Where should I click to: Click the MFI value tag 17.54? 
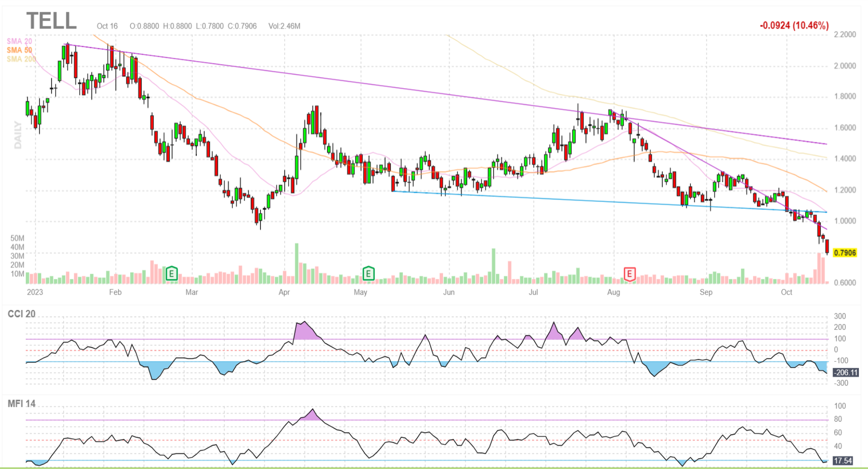[x=843, y=461]
